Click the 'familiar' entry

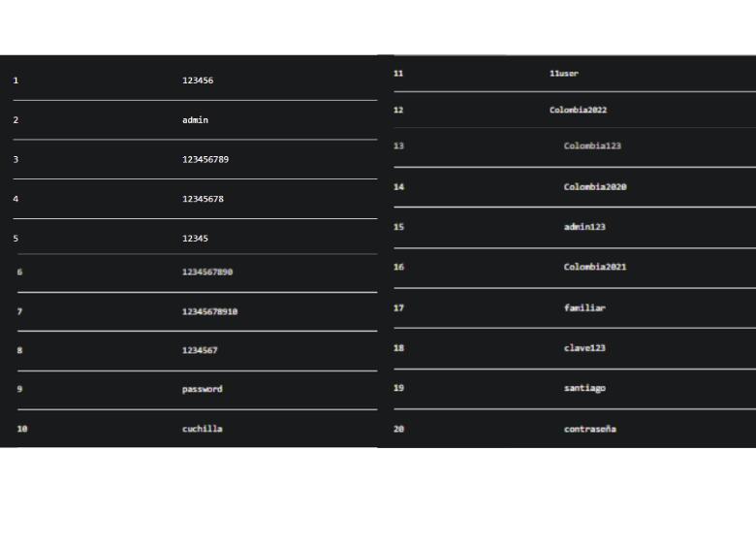pyautogui.click(x=584, y=307)
